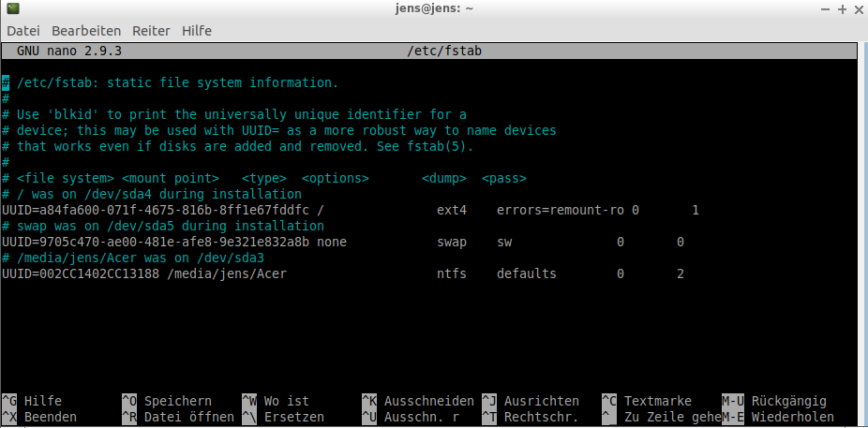Close the terminal window
The height and width of the screenshot is (428, 868).
[x=857, y=8]
